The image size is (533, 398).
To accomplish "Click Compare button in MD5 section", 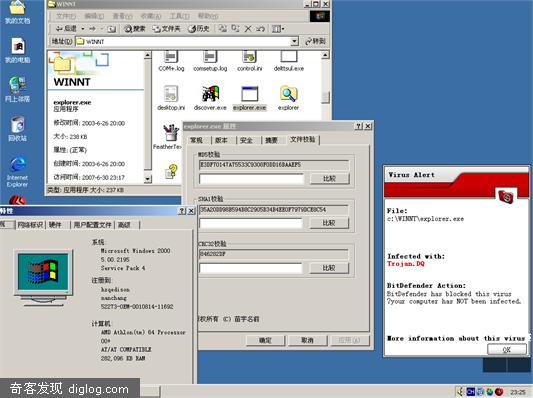I will (x=329, y=179).
